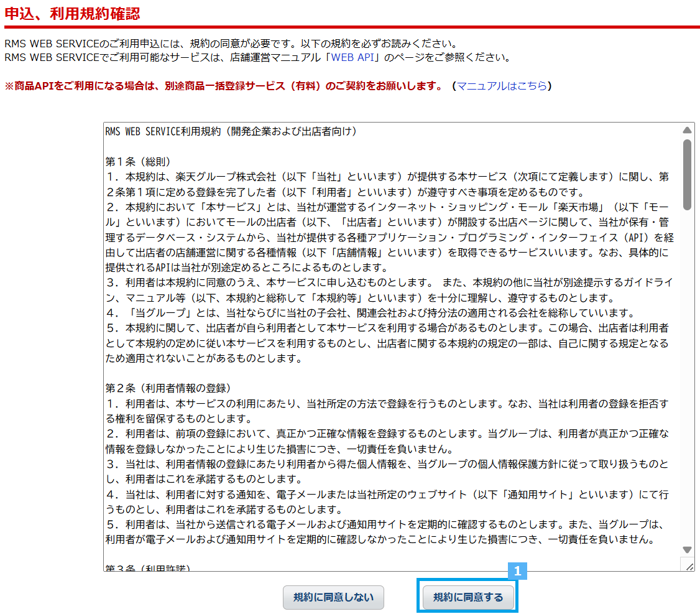Click the line beginning ３．利用者は本規約に同意のうえ
Viewport: 700px width, 614px height.
[389, 282]
